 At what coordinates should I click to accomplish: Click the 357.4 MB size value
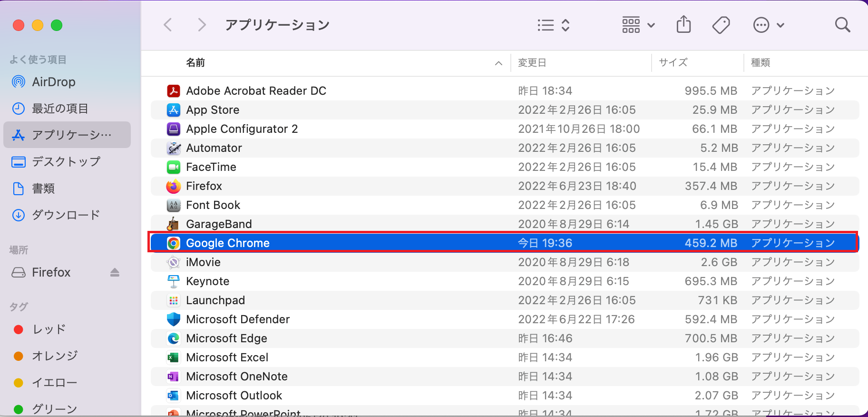tap(711, 186)
